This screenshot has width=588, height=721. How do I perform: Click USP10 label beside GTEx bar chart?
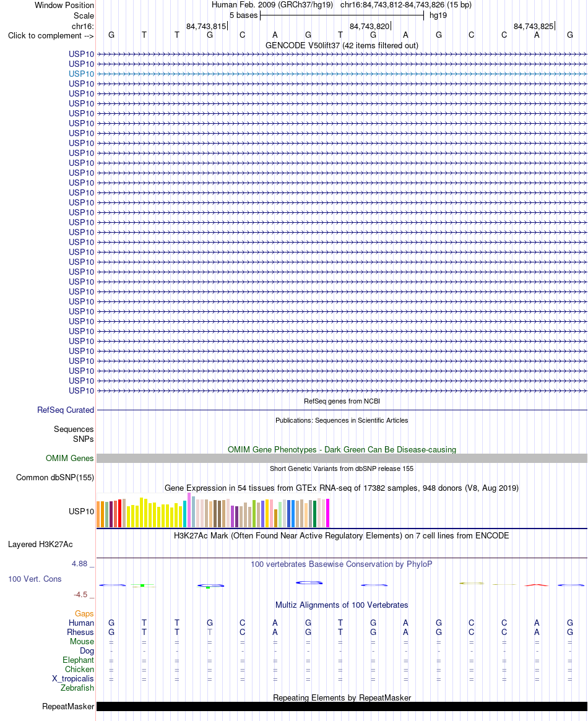pyautogui.click(x=81, y=511)
